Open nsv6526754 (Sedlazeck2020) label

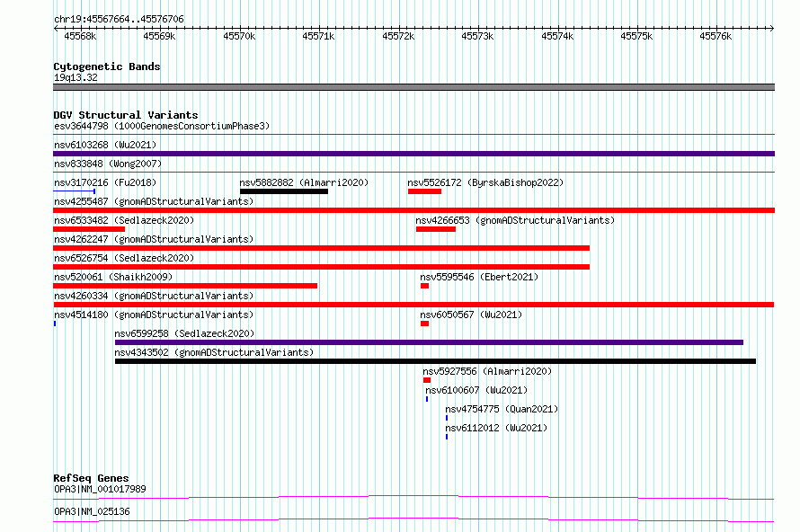coord(124,258)
